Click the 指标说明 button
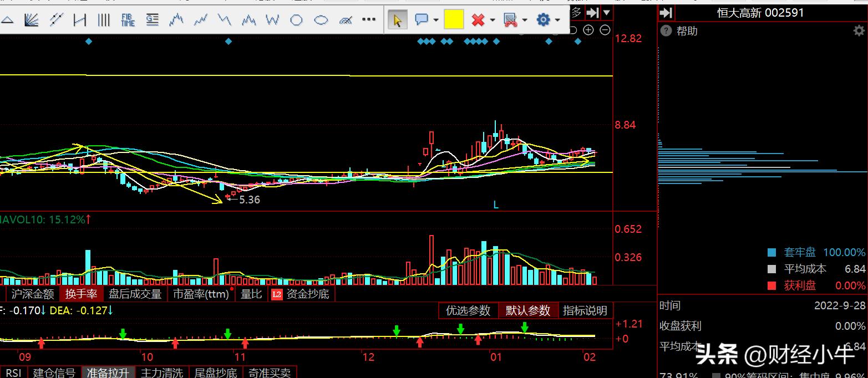 click(585, 310)
